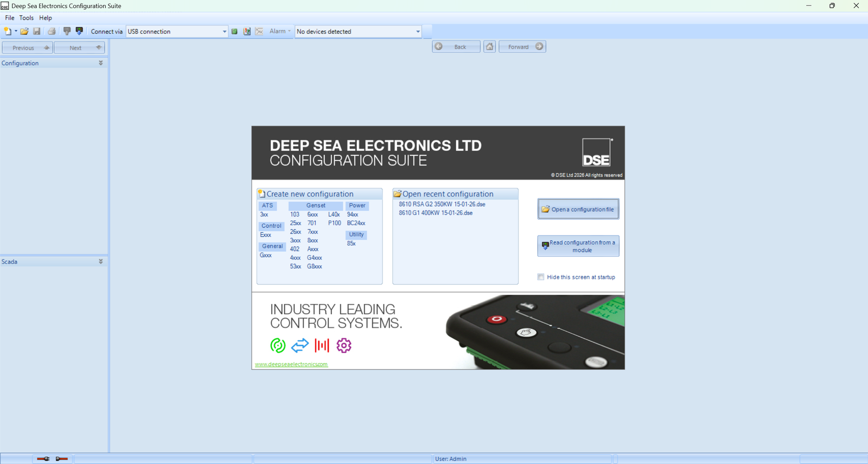The height and width of the screenshot is (464, 868).
Task: Click the read-from-module toolbar icon
Action: coord(79,31)
